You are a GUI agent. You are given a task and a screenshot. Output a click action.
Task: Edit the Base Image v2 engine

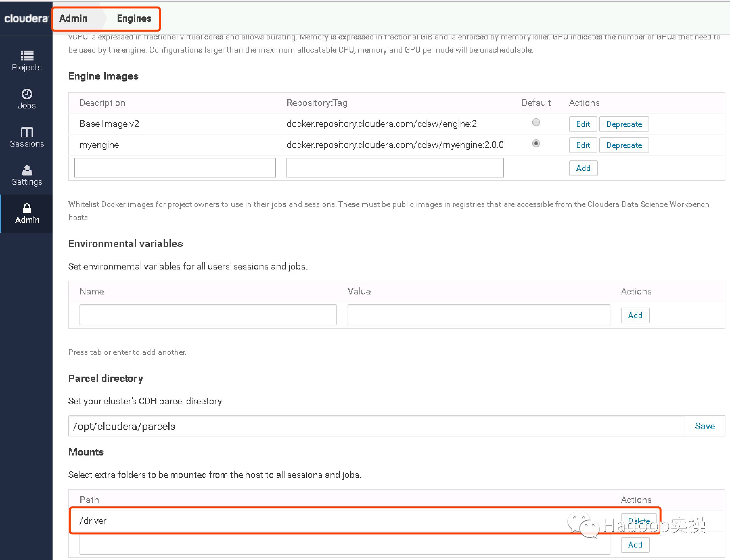pyautogui.click(x=583, y=124)
